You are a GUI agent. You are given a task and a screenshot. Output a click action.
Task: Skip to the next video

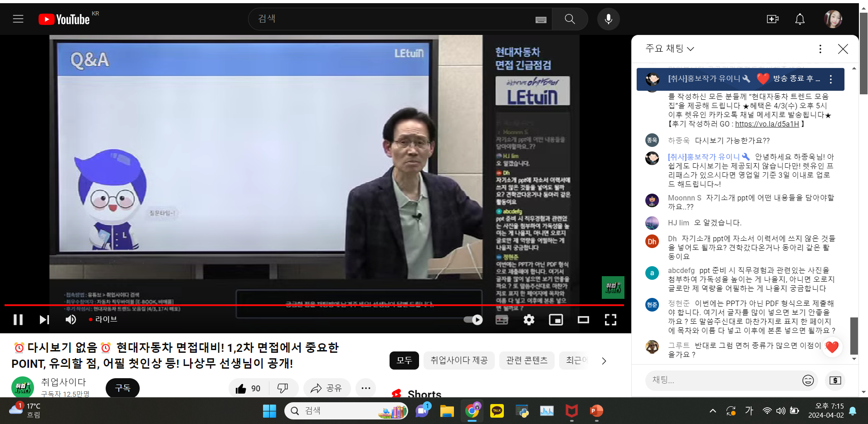44,320
